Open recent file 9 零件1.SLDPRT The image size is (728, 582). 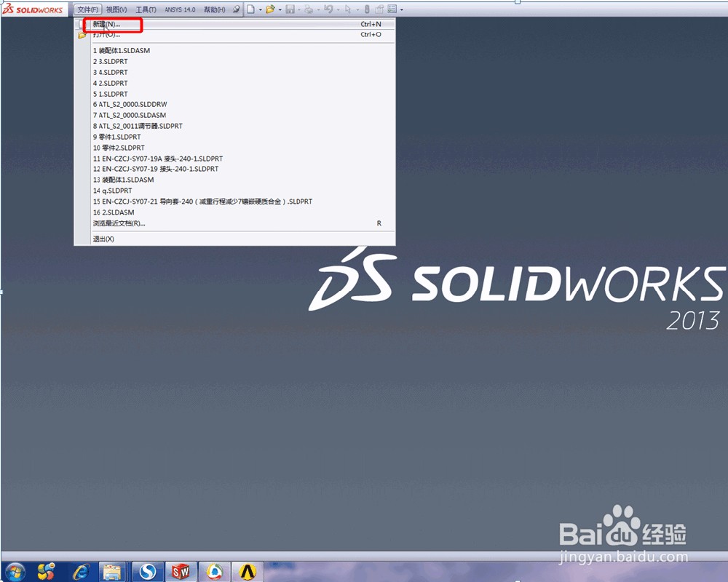coord(234,137)
